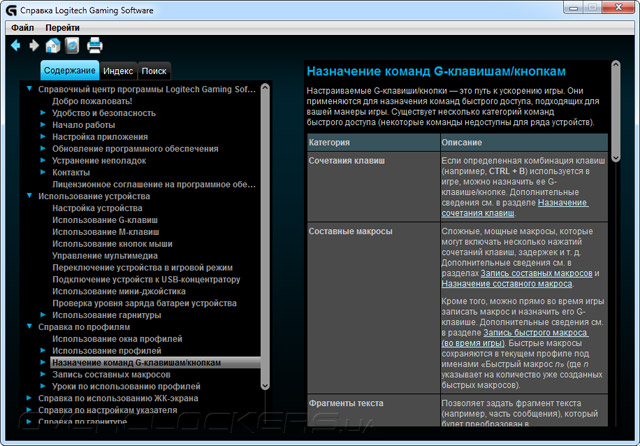Image resolution: width=640 pixels, height=446 pixels.
Task: Open the Использование M-клавиш topic
Action: point(106,232)
